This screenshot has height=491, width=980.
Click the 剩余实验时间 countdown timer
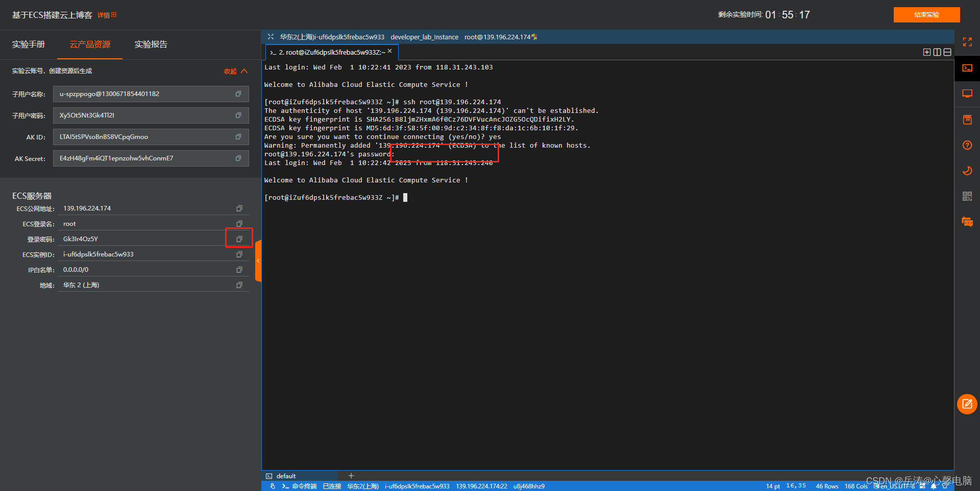[764, 15]
